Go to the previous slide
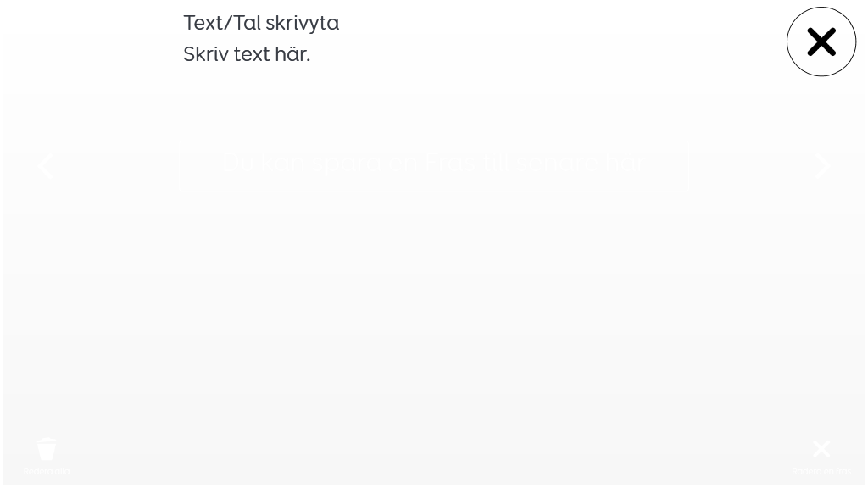This screenshot has width=868, height=488. click(46, 166)
